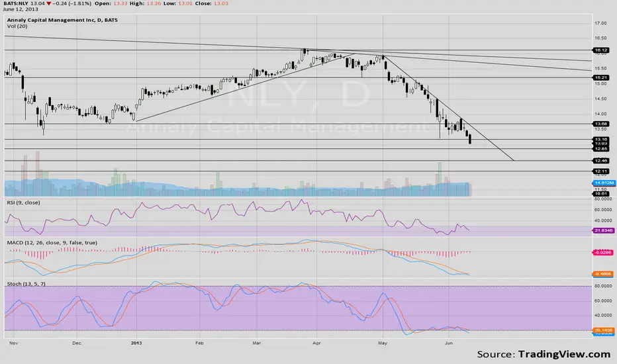The image size is (617, 364).
Task: Click the Mar label on time axis
Action: 257,343
